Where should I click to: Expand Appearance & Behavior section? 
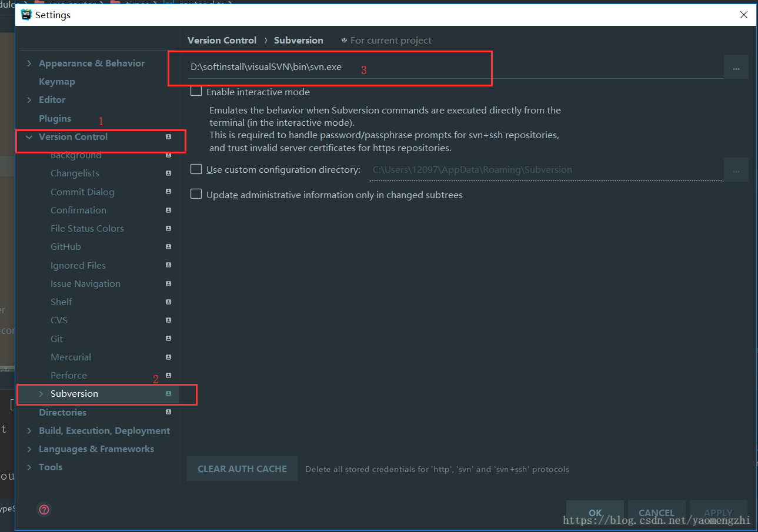tap(29, 63)
